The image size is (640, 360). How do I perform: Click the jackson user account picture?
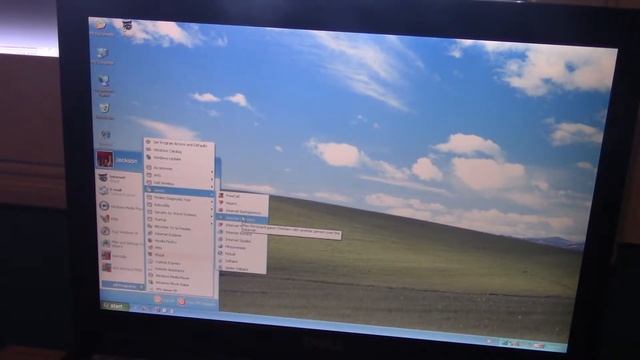(x=104, y=159)
